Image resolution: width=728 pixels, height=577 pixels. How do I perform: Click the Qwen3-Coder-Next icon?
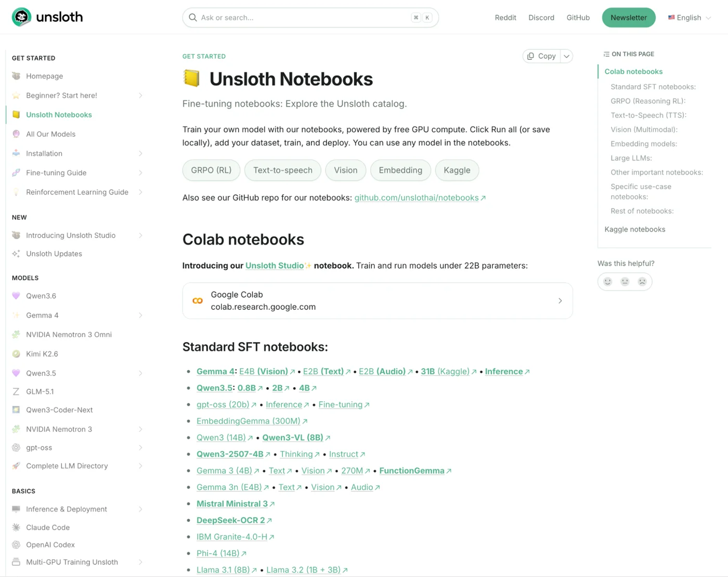16,410
